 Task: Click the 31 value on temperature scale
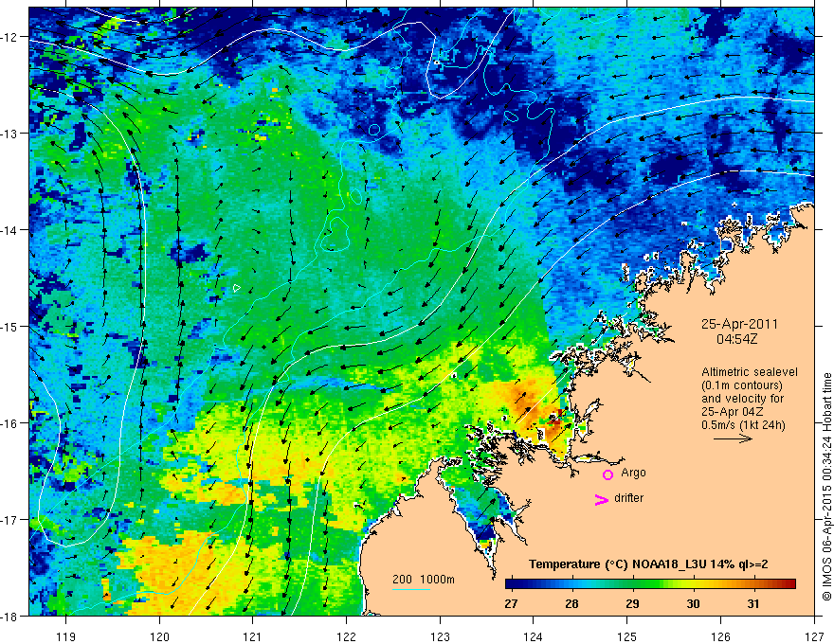click(753, 603)
